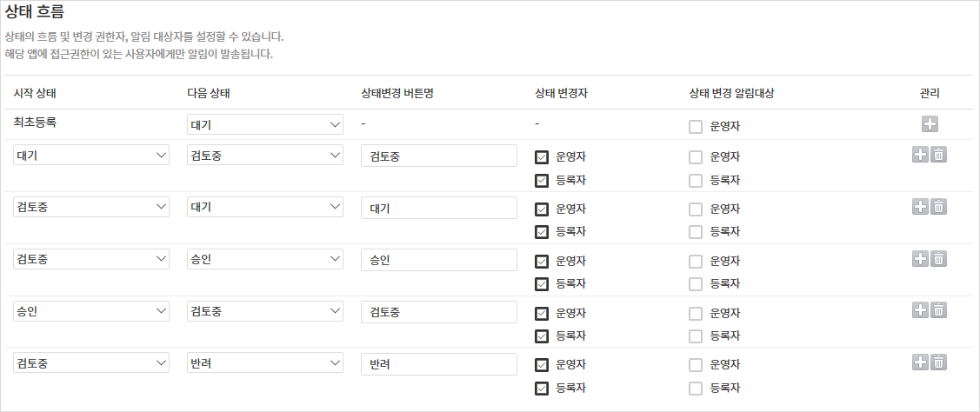The width and height of the screenshot is (980, 412).
Task: Open the 대기 start-state dropdown in second row
Action: coord(91,156)
